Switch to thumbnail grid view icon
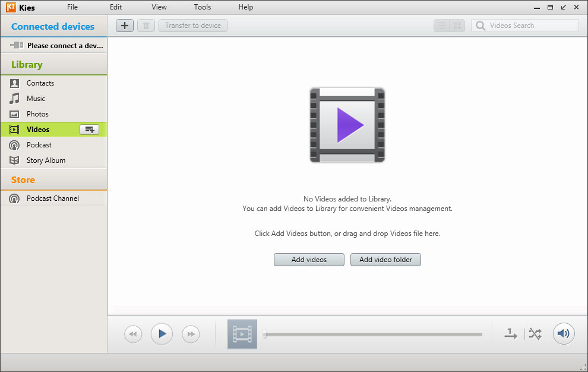588x372 pixels. [x=457, y=26]
